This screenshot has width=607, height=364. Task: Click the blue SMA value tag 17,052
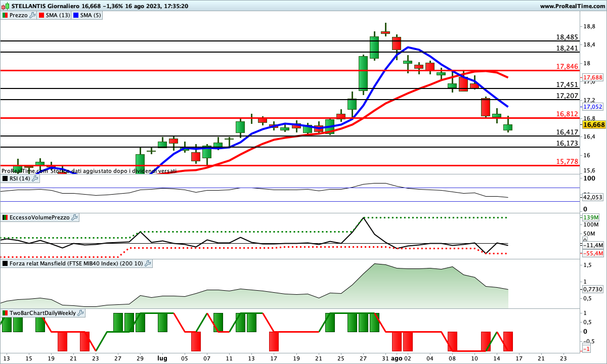(x=592, y=107)
